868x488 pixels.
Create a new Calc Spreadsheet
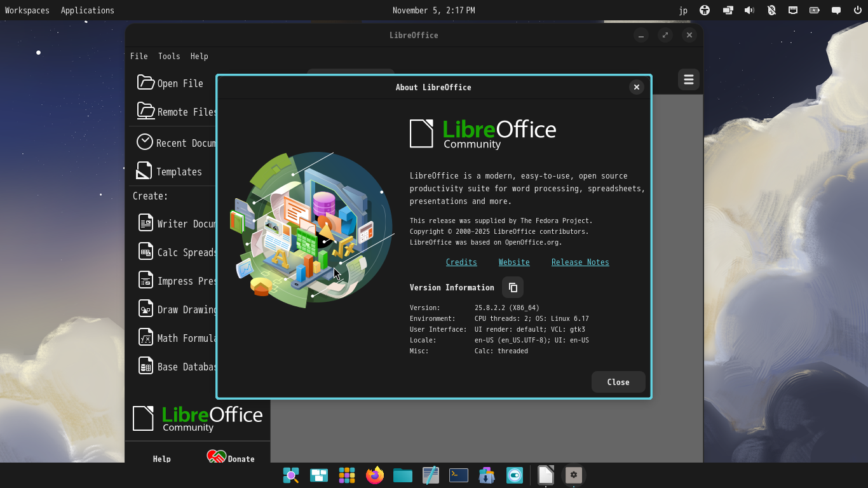click(x=173, y=252)
